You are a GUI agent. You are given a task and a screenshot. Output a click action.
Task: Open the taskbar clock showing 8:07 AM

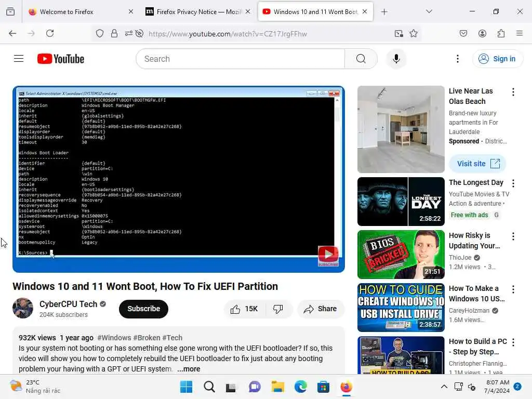[x=497, y=387]
